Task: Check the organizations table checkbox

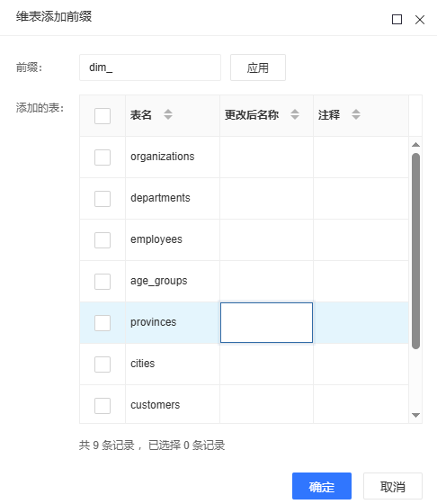Action: pos(103,157)
